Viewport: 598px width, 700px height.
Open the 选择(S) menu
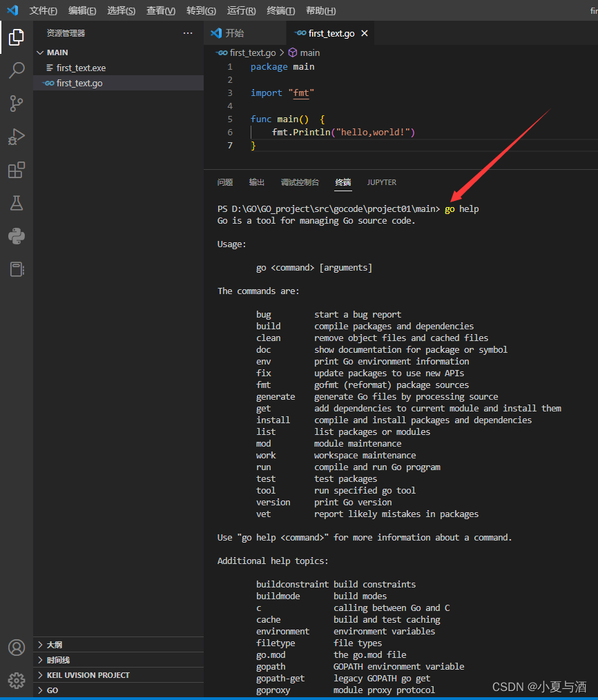click(121, 10)
